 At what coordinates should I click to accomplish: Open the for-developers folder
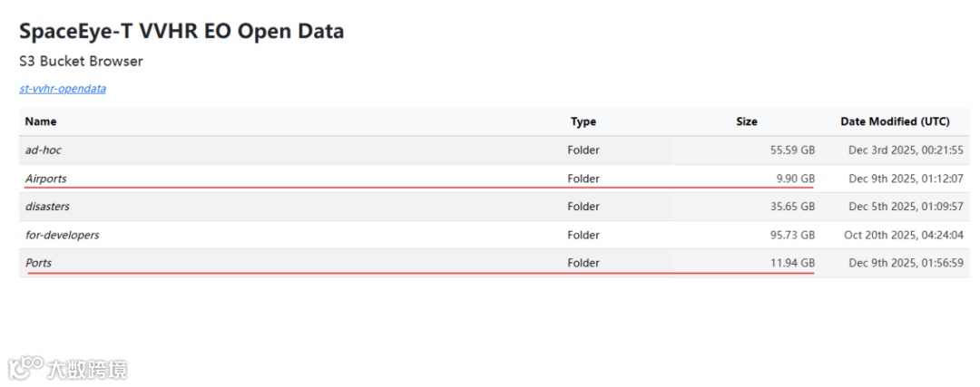pyautogui.click(x=62, y=235)
